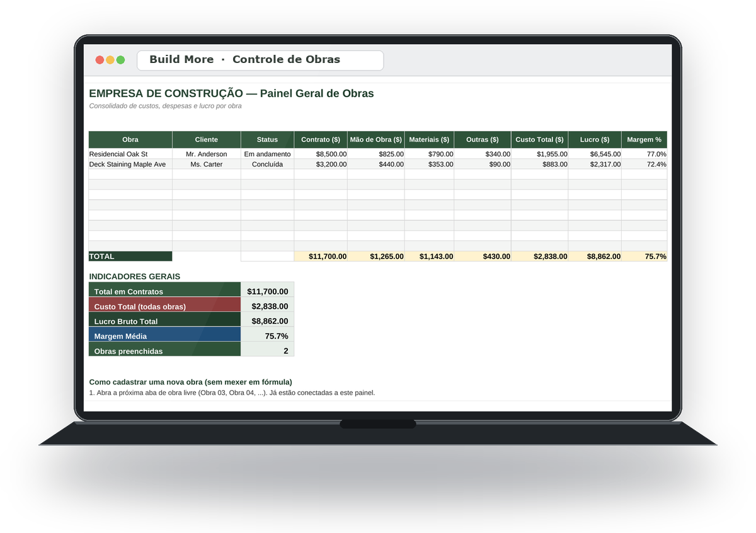This screenshot has height=533, width=756.
Task: Click the 'Margem Média' indicator label
Action: coord(164,334)
